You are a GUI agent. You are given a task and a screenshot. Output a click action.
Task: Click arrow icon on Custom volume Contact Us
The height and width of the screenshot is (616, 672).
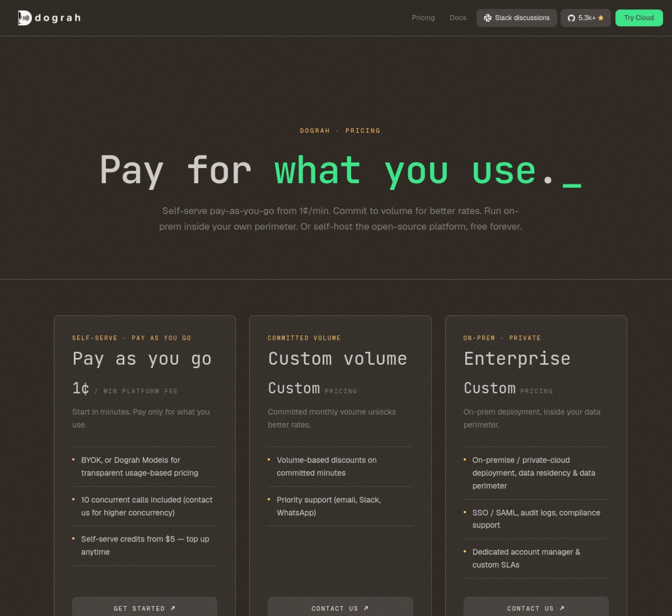click(366, 608)
